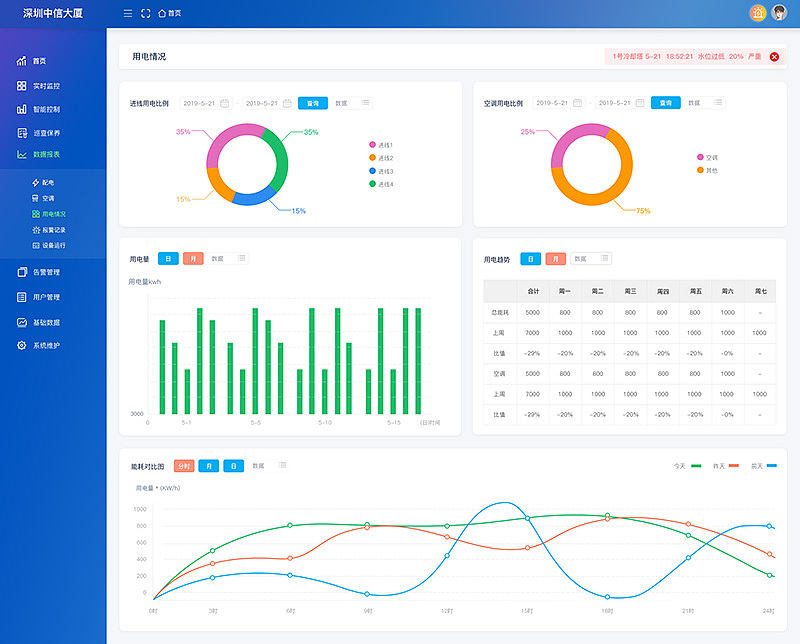
Task: Select 设备运行 submenu item
Action: point(49,245)
